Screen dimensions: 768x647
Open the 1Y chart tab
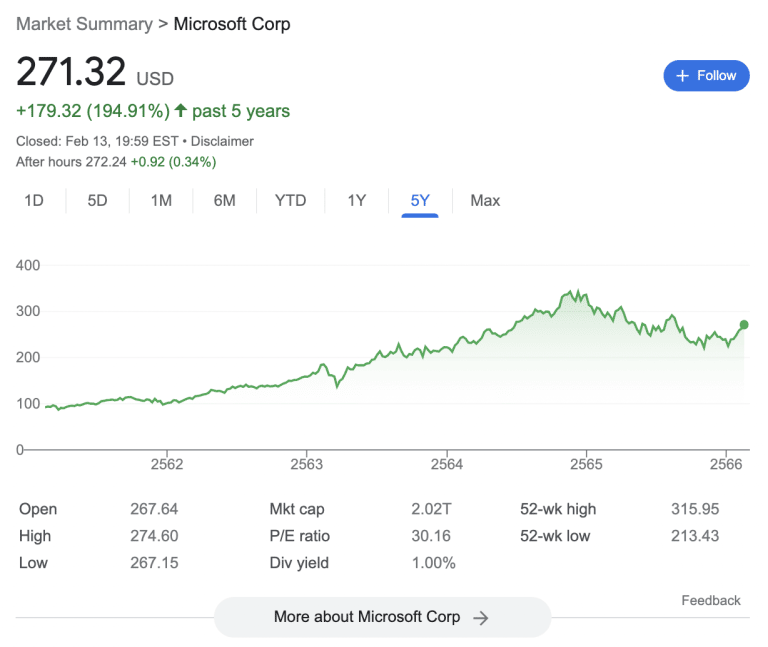(x=357, y=201)
